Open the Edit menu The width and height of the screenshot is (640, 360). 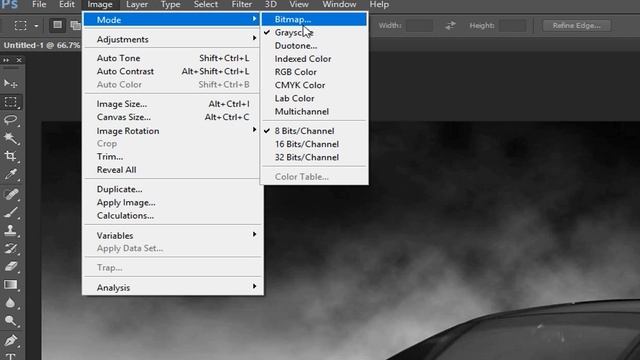[67, 4]
